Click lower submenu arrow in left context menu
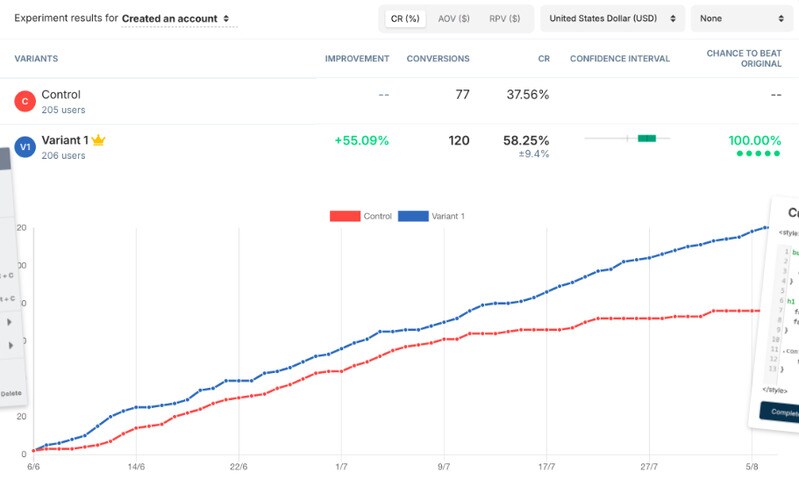799x480 pixels. (10, 345)
